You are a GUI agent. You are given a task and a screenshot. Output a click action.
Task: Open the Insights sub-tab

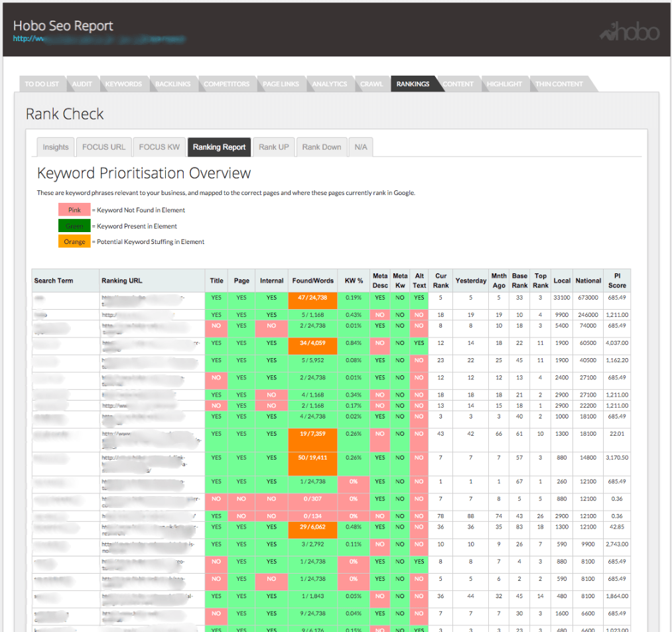pyautogui.click(x=56, y=147)
